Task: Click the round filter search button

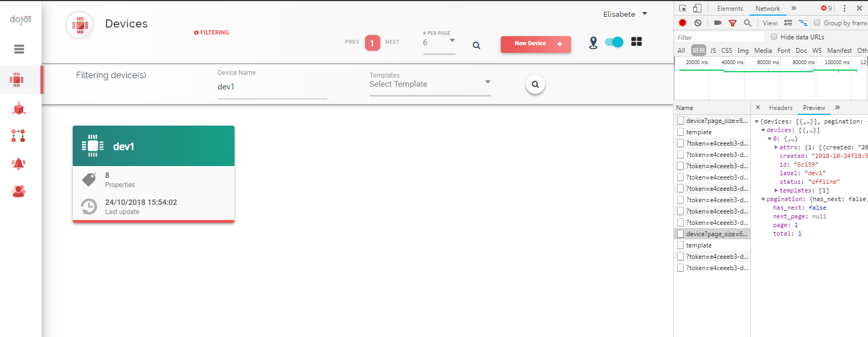Action: pos(535,84)
